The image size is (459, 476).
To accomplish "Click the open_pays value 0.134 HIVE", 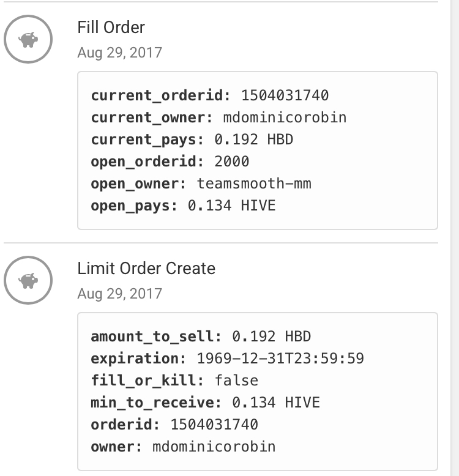I will tap(231, 206).
